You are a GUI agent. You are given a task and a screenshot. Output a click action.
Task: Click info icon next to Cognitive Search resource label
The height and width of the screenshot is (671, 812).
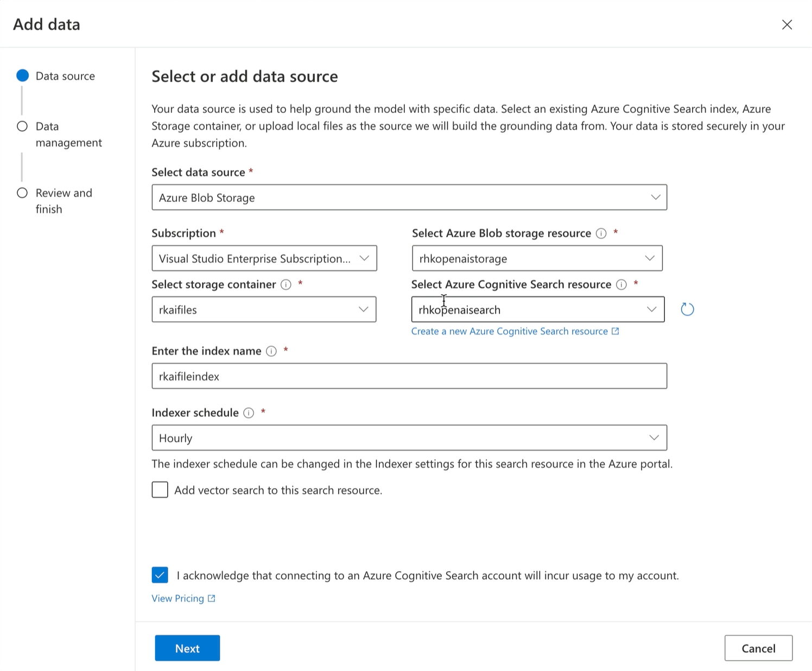point(621,284)
